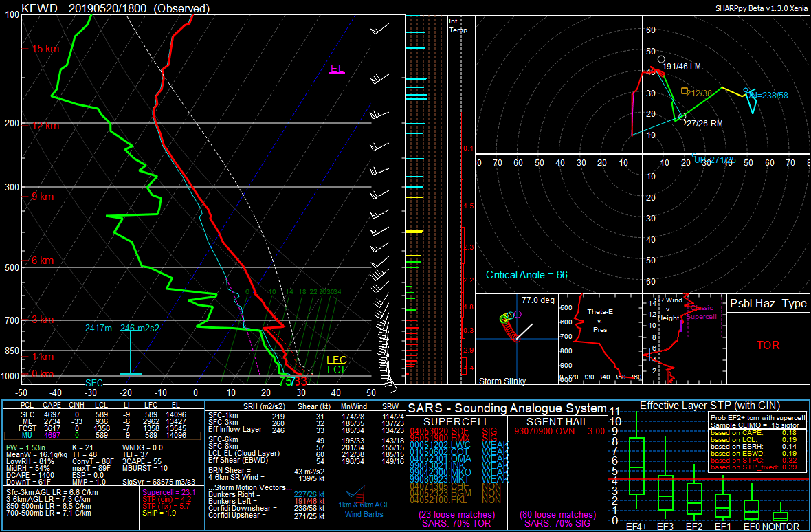Screen dimensions: 811x532
Task: Click the yellow LFC level label
Action: click(337, 360)
